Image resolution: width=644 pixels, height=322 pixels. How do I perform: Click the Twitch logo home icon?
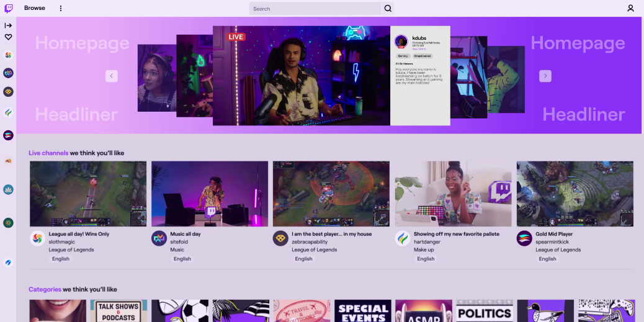9,8
